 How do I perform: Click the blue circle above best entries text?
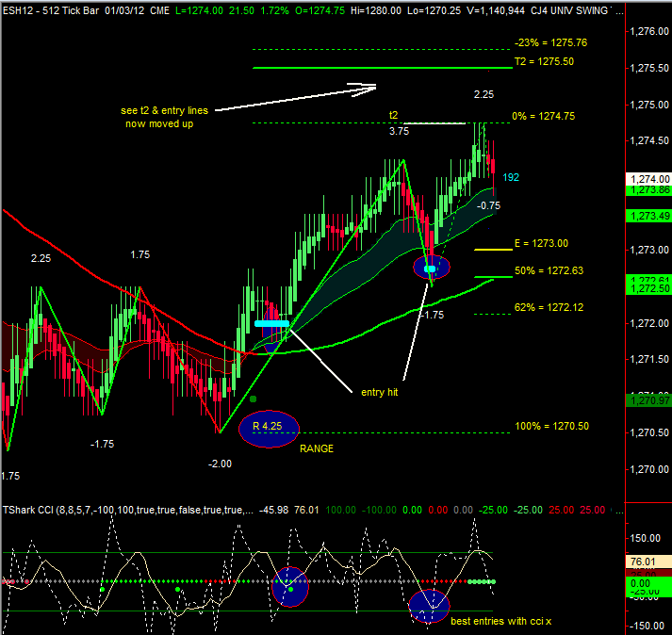pyautogui.click(x=430, y=606)
